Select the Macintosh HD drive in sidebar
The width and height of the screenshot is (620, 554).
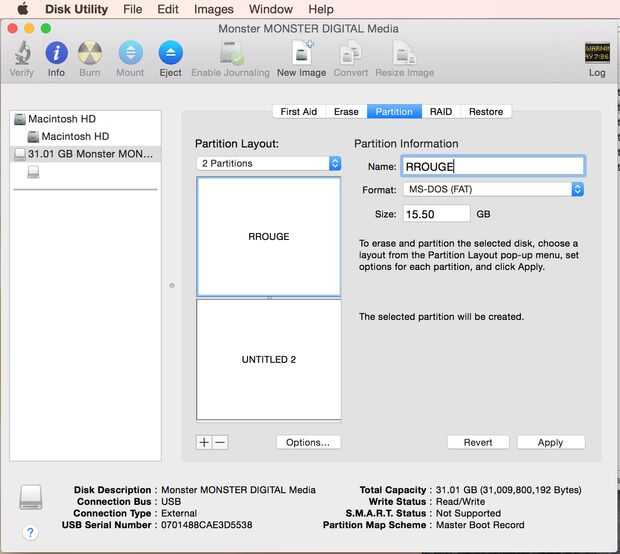(x=85, y=119)
